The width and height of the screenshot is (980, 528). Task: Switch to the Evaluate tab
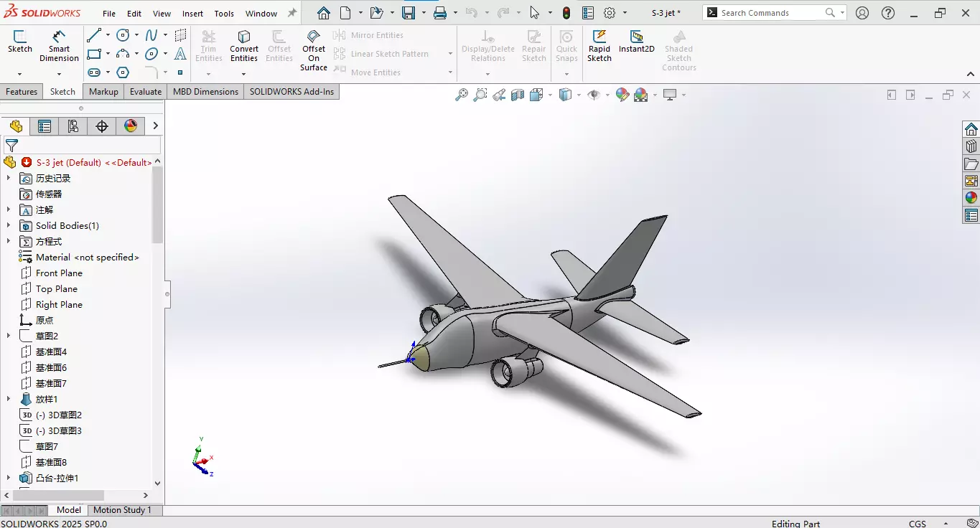pos(146,91)
